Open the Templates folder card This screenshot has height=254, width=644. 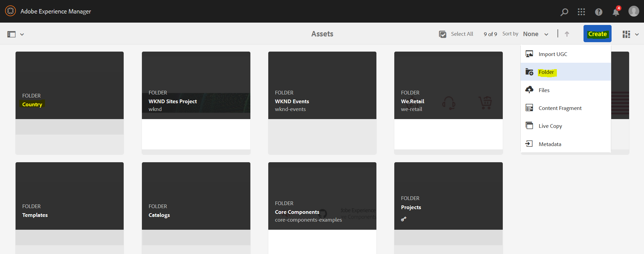(x=70, y=208)
